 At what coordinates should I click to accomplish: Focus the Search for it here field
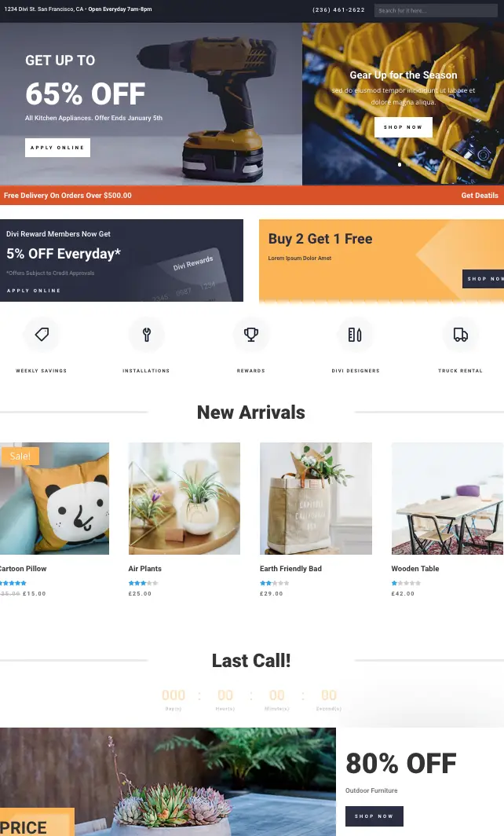[436, 11]
